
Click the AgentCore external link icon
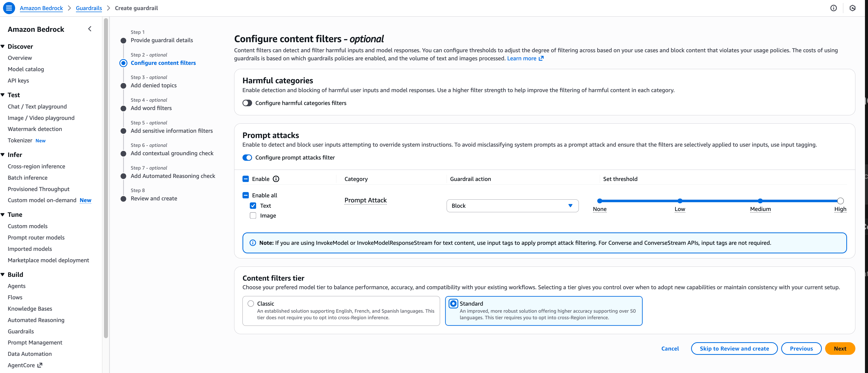(40, 365)
